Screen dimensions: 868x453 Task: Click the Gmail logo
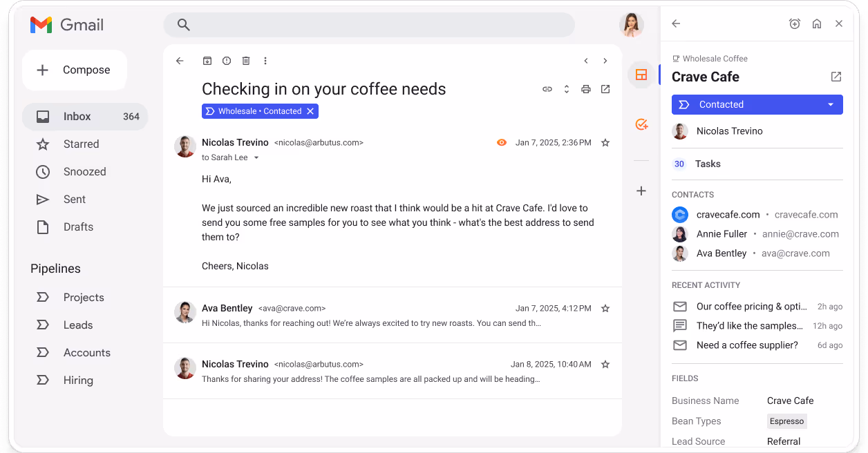pos(67,25)
